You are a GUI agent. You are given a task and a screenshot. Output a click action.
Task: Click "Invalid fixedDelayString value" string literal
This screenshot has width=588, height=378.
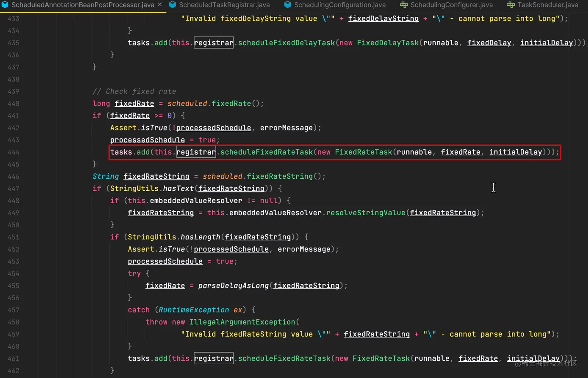tap(257, 19)
